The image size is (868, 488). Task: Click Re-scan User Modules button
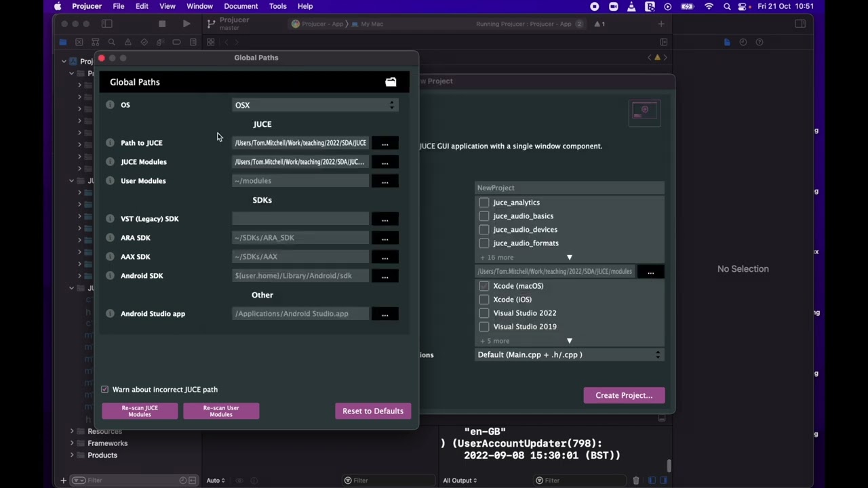pyautogui.click(x=221, y=411)
